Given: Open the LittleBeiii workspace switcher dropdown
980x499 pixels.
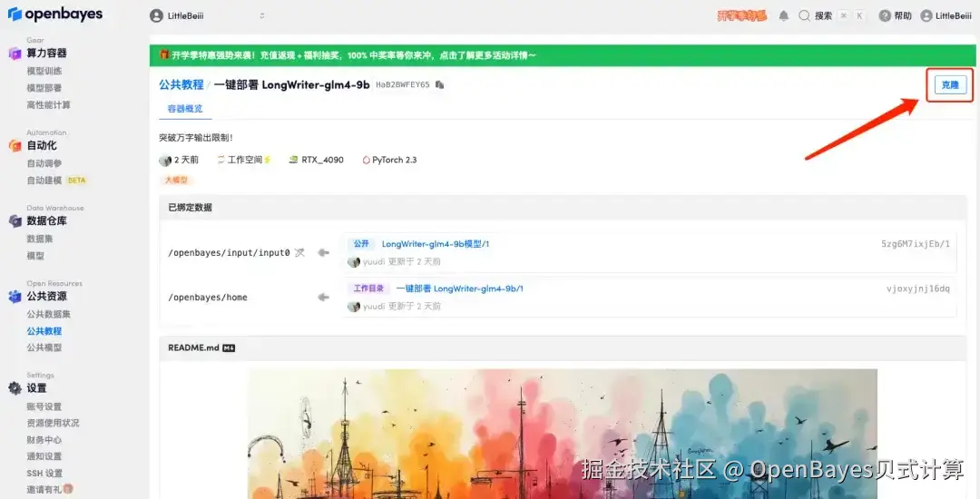Looking at the screenshot, I should [x=208, y=16].
